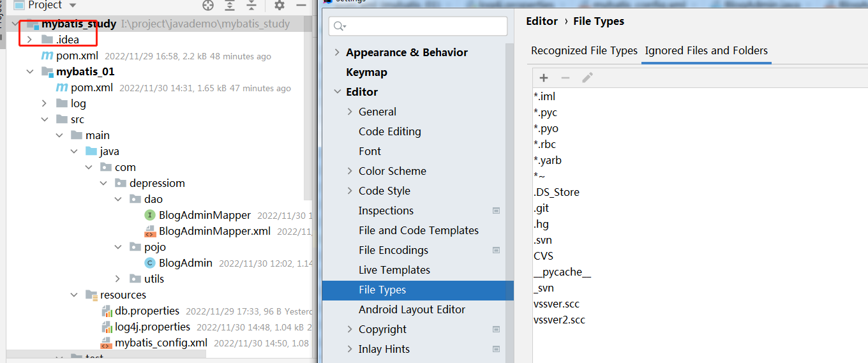Open Project panel gear options
Viewport: 868px width, 363px height.
[280, 5]
